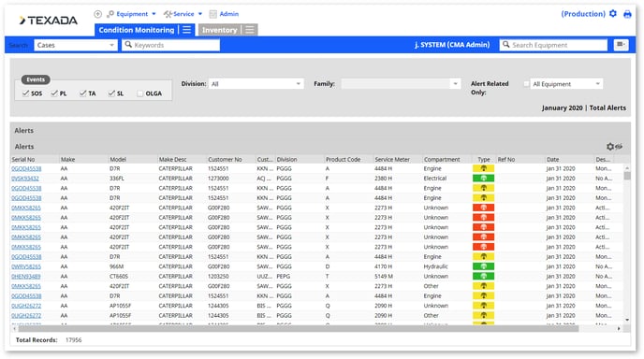Click the 'January 2020' label

point(562,108)
